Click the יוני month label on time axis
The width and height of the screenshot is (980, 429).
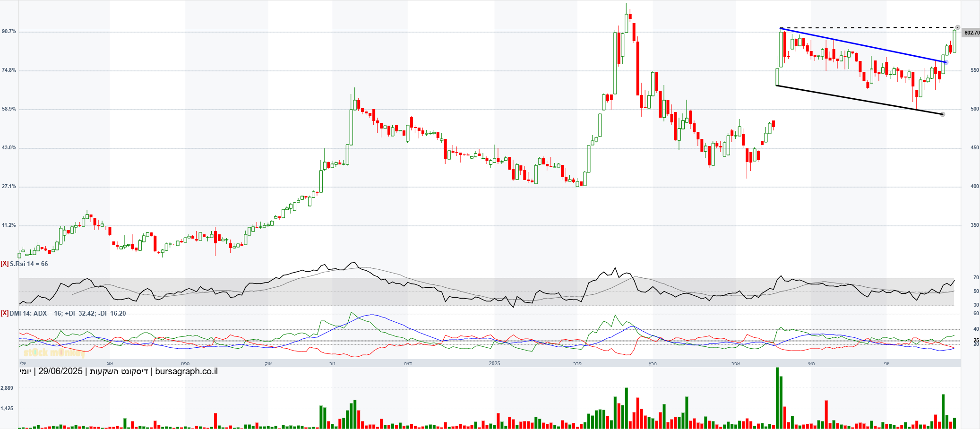click(886, 363)
